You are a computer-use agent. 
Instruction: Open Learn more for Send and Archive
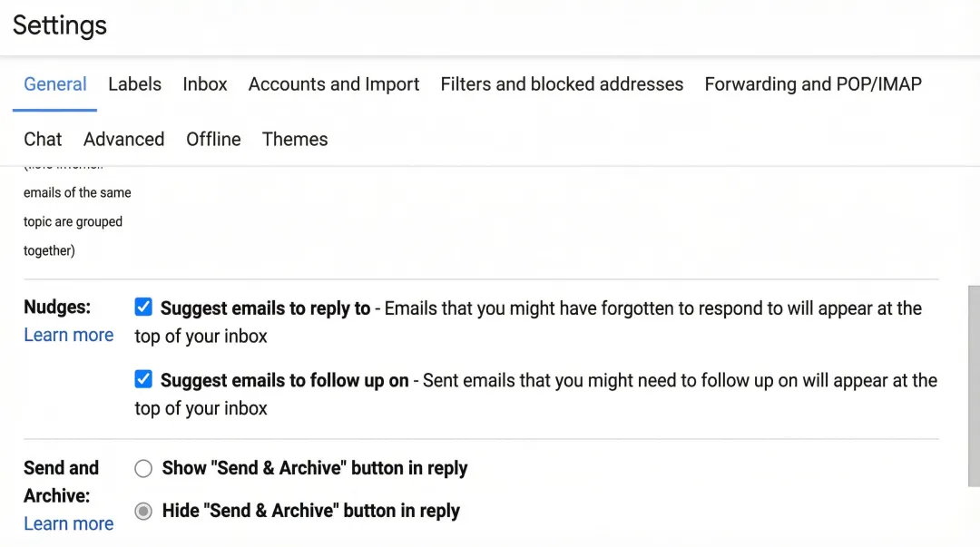pos(68,523)
